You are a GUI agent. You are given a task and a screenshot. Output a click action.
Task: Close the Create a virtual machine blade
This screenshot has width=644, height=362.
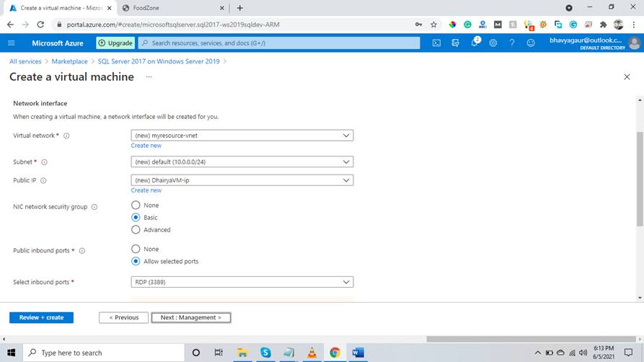point(627,77)
